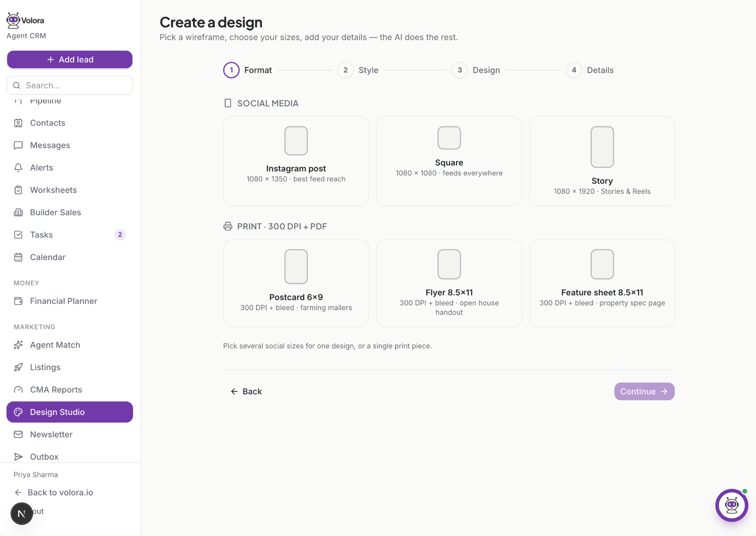The image size is (756, 536).
Task: Click the Back button below the formats
Action: pyautogui.click(x=246, y=391)
